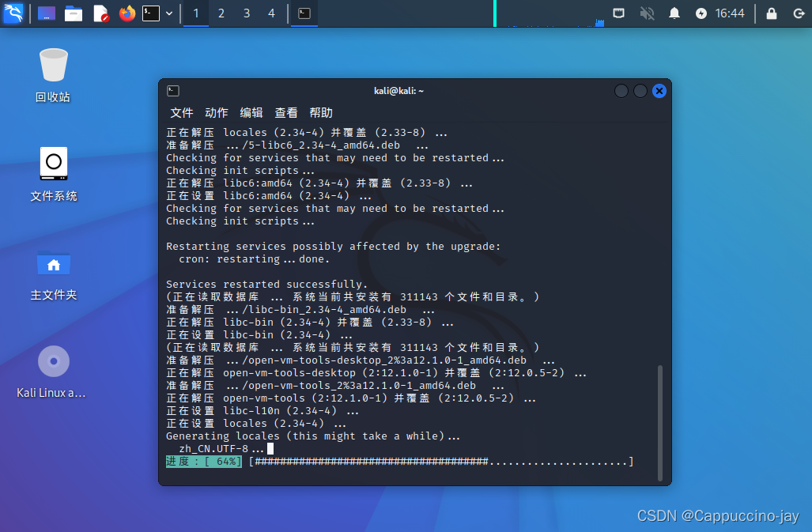Click the CPU graph monitor in panel
Image resolution: width=812 pixels, height=532 pixels.
(549, 13)
